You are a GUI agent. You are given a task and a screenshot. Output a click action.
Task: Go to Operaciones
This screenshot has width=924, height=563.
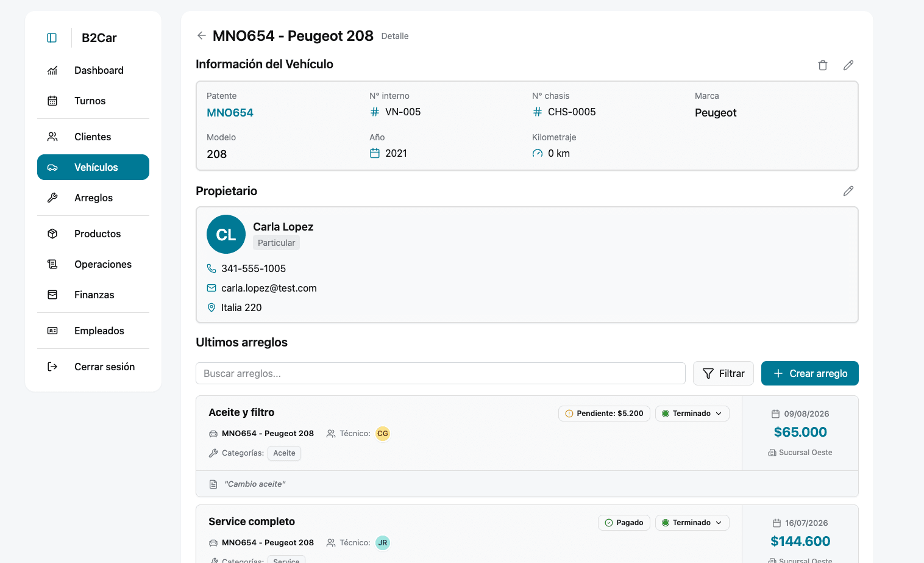93,264
